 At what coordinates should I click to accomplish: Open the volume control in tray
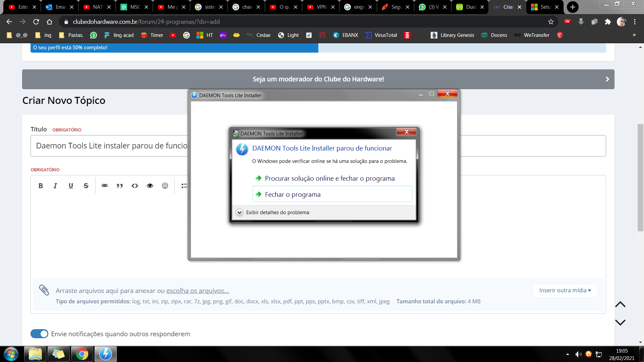tap(578, 354)
